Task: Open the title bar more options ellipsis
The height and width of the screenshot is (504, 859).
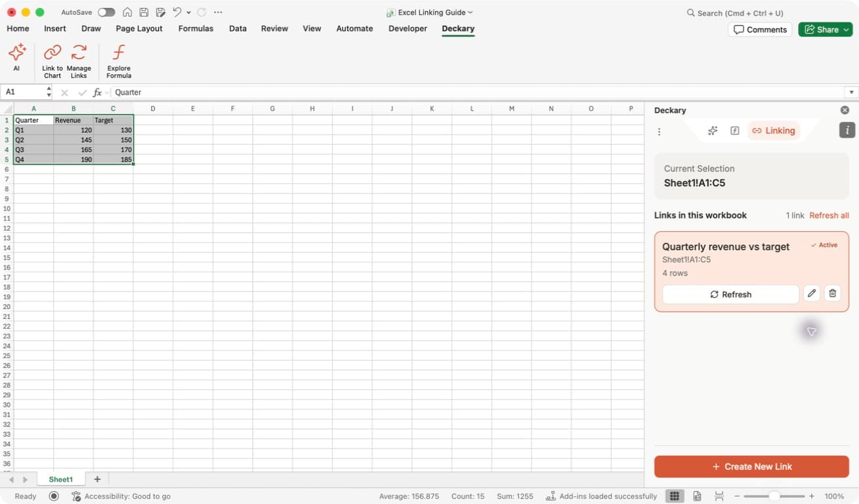Action: [218, 12]
